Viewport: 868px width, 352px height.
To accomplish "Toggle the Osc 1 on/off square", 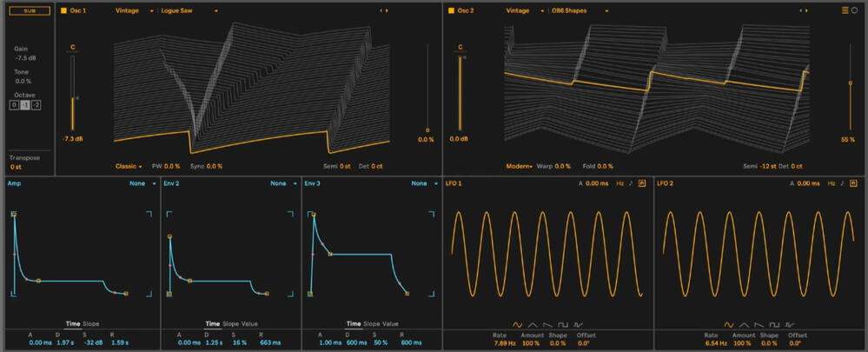I will click(63, 10).
